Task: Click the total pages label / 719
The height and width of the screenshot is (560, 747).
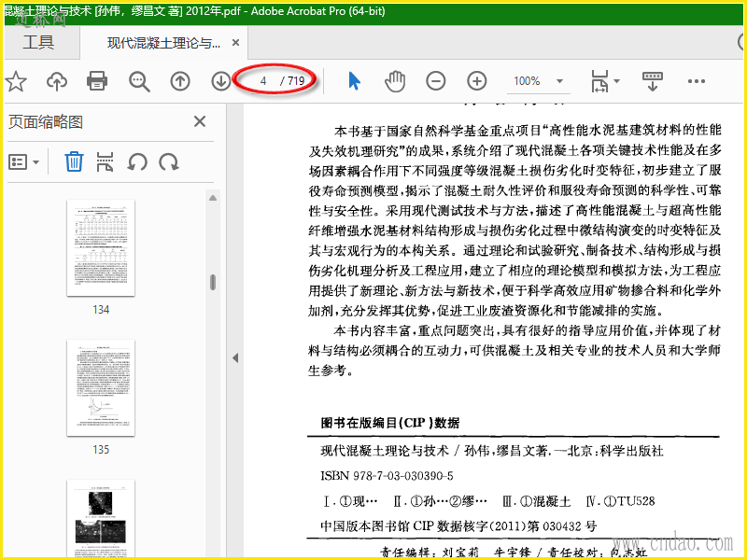Action: click(x=292, y=81)
